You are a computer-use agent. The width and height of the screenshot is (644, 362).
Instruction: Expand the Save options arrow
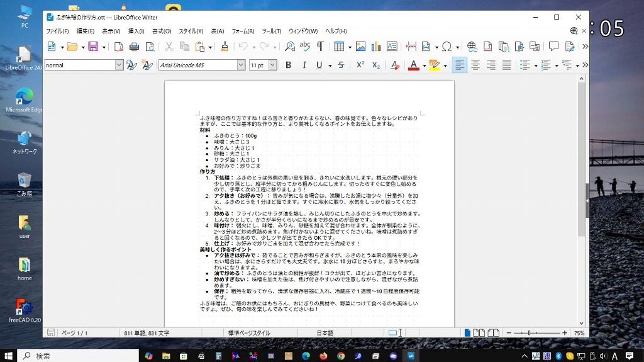[x=104, y=47]
